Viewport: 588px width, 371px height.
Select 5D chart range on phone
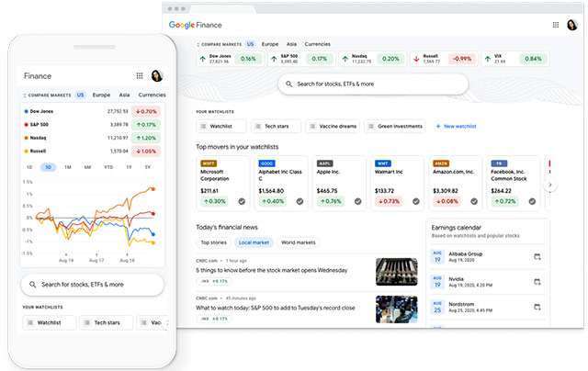coord(49,167)
